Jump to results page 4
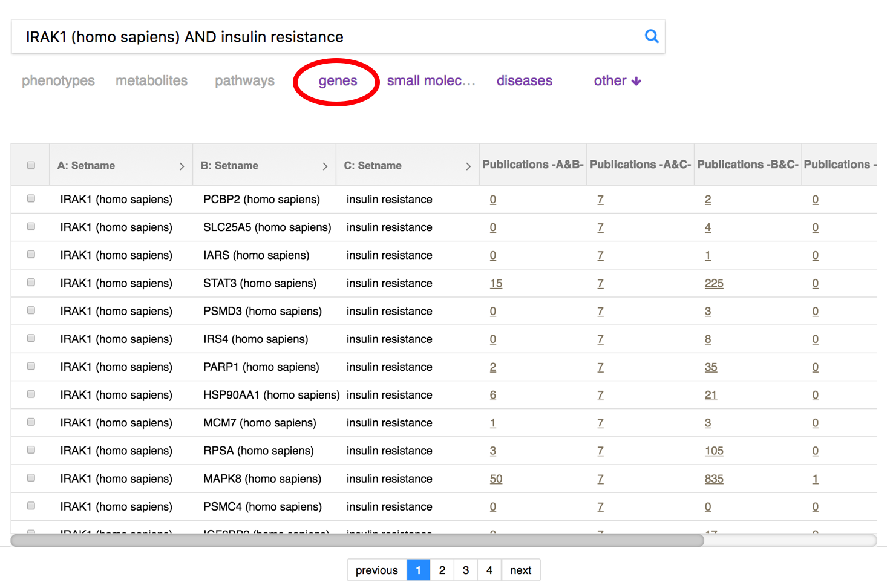Screen dimensions: 893x588 pyautogui.click(x=489, y=570)
